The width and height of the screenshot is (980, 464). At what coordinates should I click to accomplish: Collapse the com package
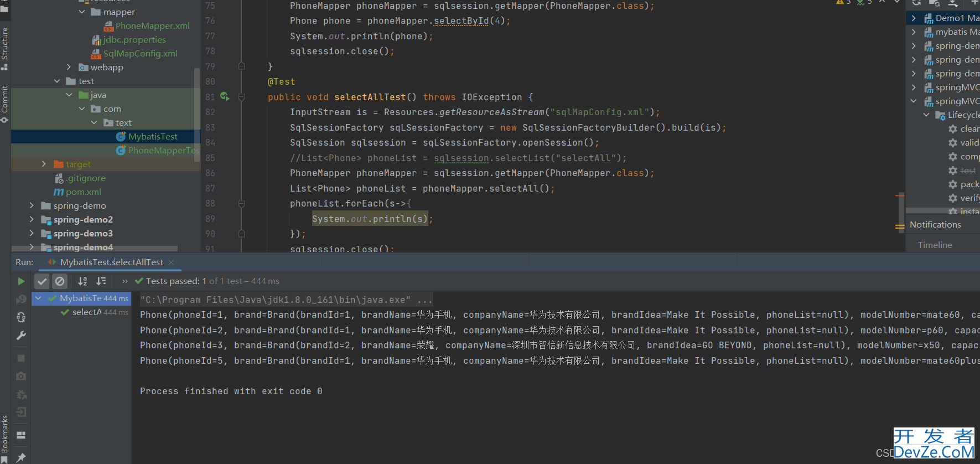(x=82, y=109)
